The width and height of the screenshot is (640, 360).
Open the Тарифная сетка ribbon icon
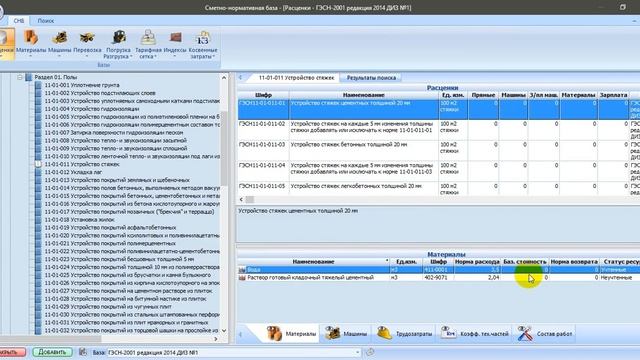click(148, 44)
